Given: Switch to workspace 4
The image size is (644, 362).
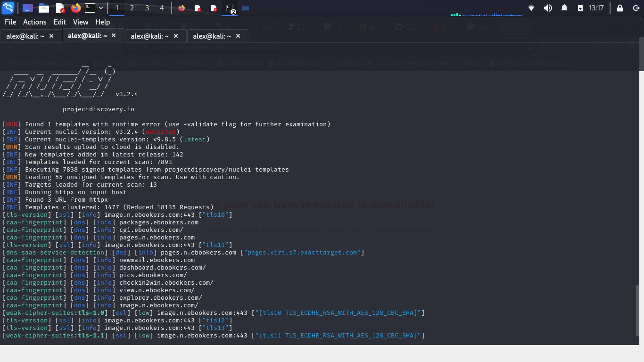Looking at the screenshot, I should pos(162,8).
